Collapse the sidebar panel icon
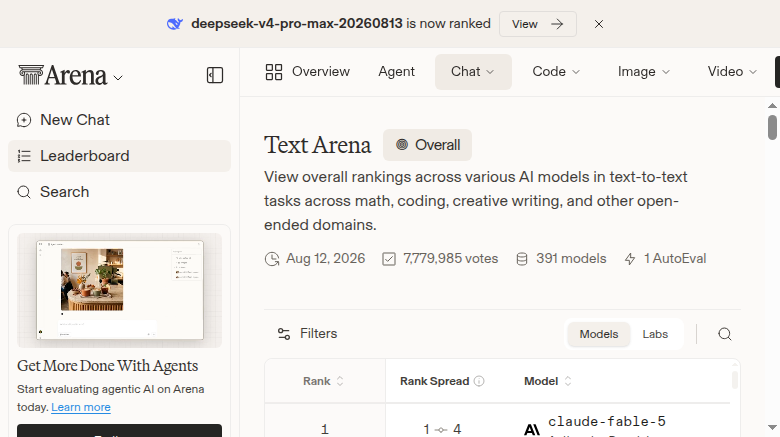This screenshot has height=437, width=780. coord(215,75)
